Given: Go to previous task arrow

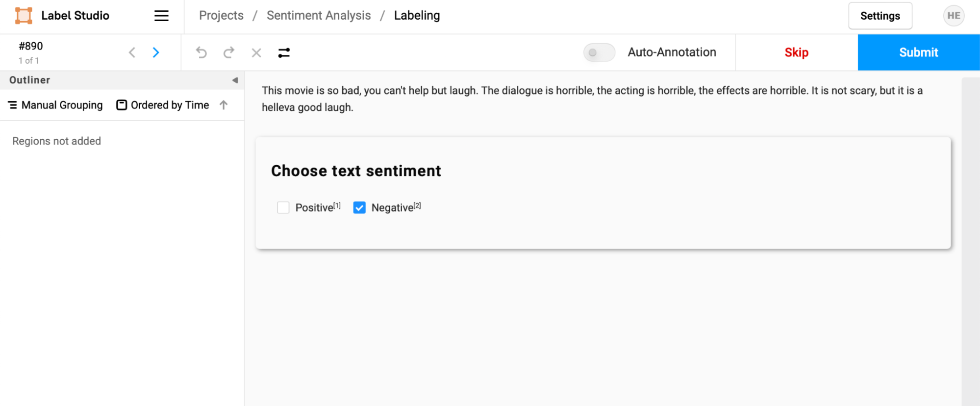Looking at the screenshot, I should [x=132, y=52].
